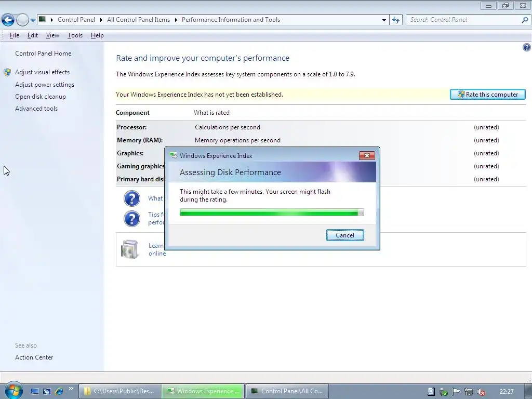Open the View menu

click(52, 35)
